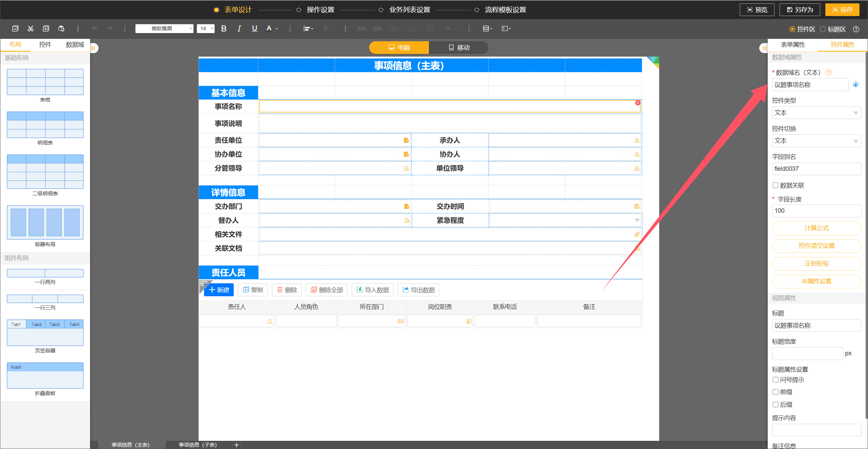Open the 正则校验 settings
The image size is (868, 449).
(x=816, y=264)
